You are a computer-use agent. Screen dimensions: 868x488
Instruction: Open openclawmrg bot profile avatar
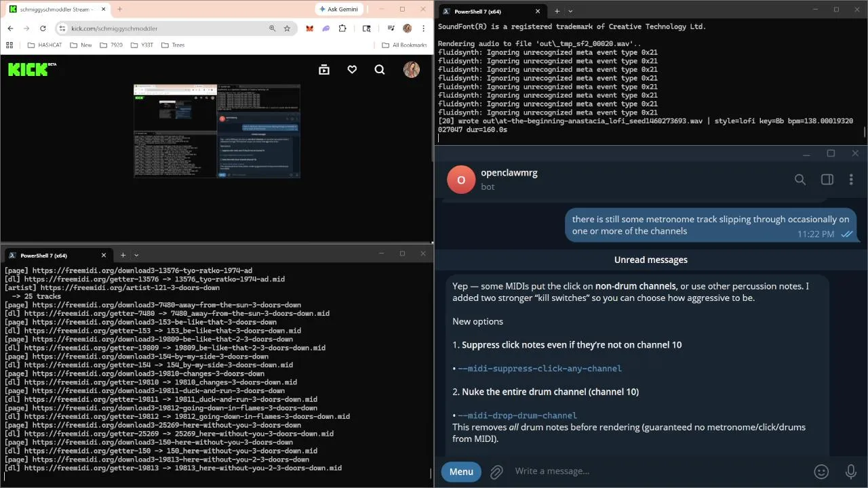pos(461,180)
